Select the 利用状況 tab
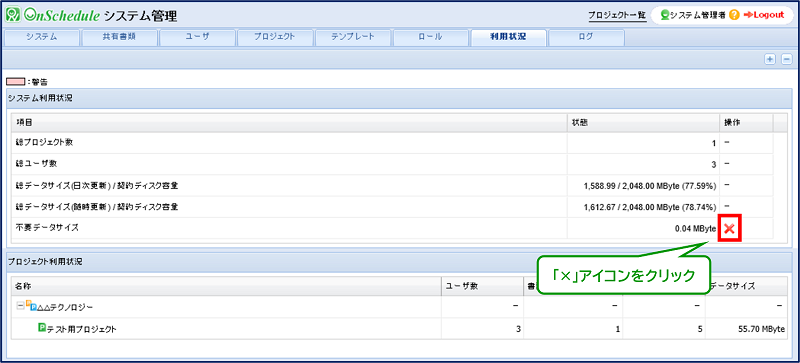800x363 pixels. [508, 37]
